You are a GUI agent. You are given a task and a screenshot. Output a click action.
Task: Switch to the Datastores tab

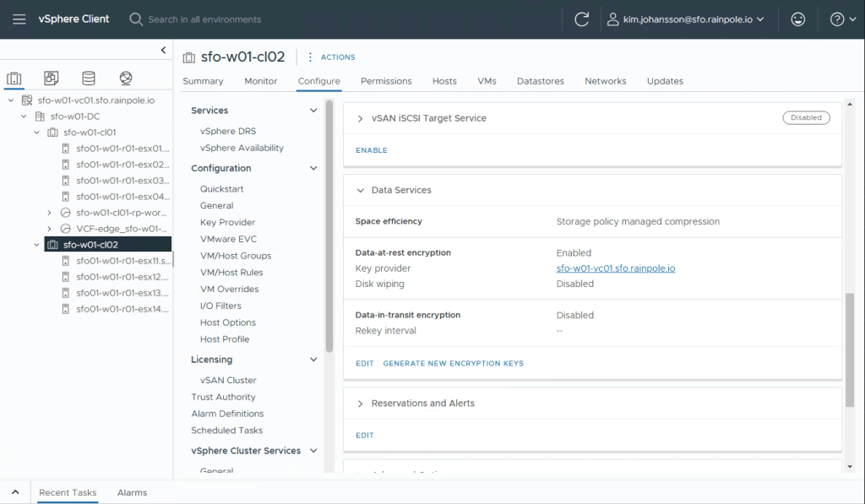[540, 81]
